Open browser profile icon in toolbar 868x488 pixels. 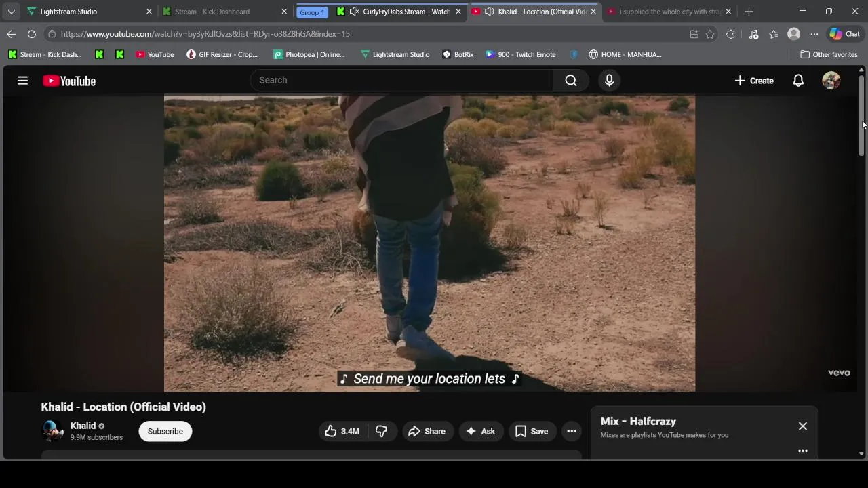point(793,34)
